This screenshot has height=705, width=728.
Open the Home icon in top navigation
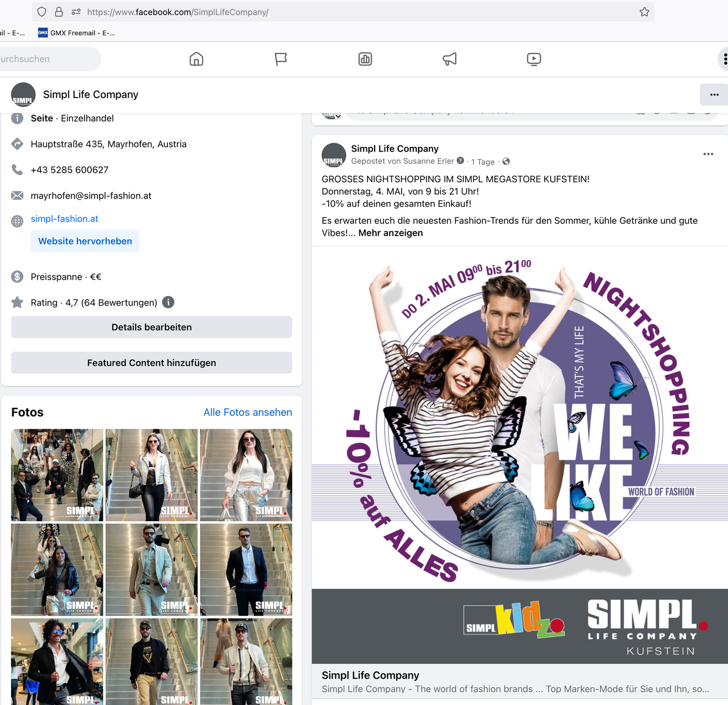(197, 59)
